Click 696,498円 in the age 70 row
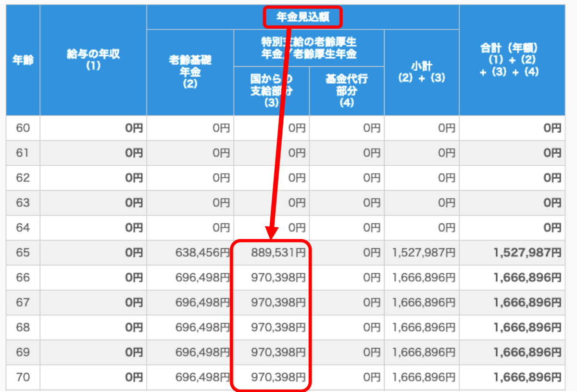This screenshot has width=577, height=392. click(203, 378)
